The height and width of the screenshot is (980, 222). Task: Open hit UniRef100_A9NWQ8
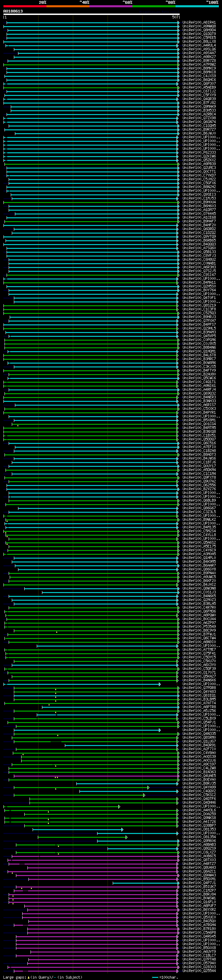[x=199, y=26]
